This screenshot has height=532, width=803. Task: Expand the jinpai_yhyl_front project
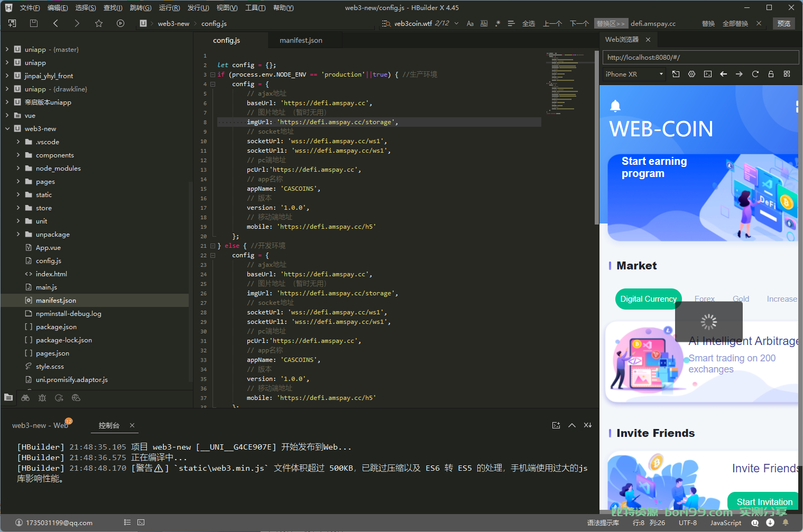(x=7, y=76)
